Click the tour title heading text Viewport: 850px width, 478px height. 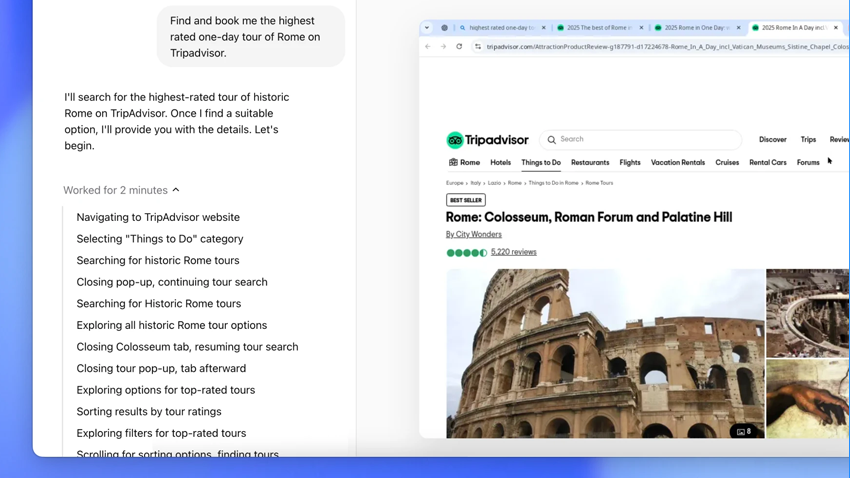click(x=589, y=217)
